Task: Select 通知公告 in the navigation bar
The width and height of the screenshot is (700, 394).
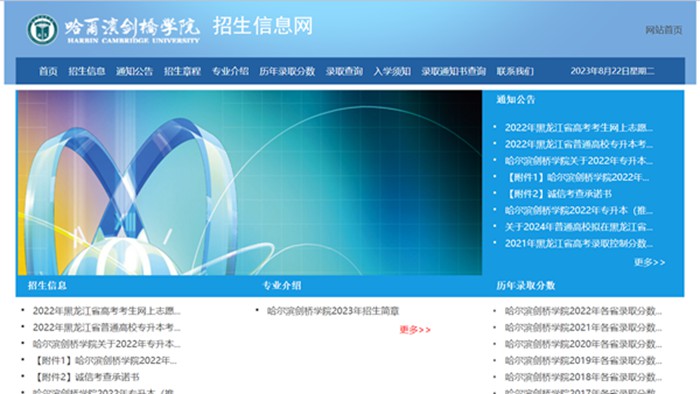Action: pos(134,71)
